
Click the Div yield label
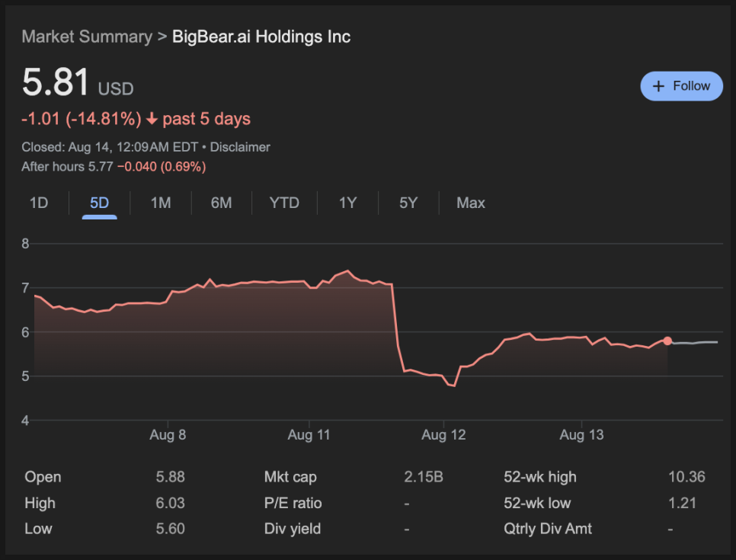pos(293,529)
